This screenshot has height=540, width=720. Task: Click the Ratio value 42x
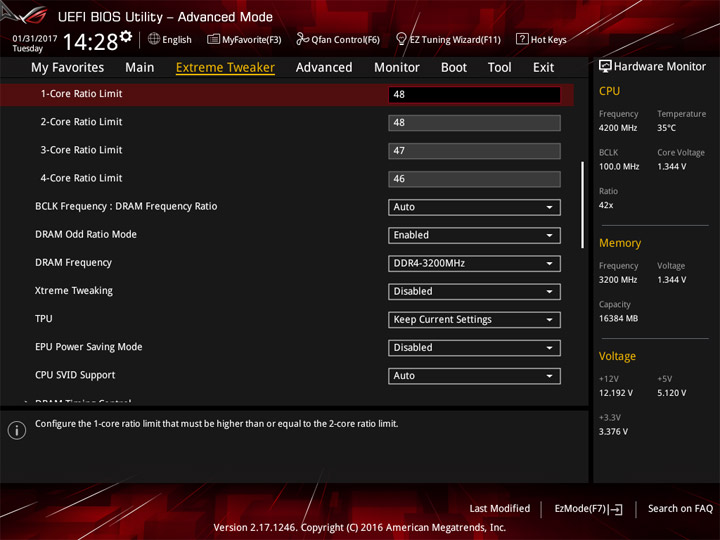(606, 205)
